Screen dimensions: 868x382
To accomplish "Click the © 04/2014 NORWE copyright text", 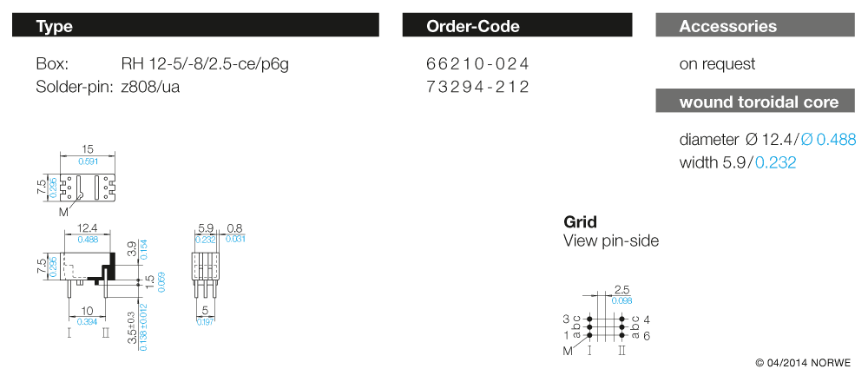I will point(803,362).
